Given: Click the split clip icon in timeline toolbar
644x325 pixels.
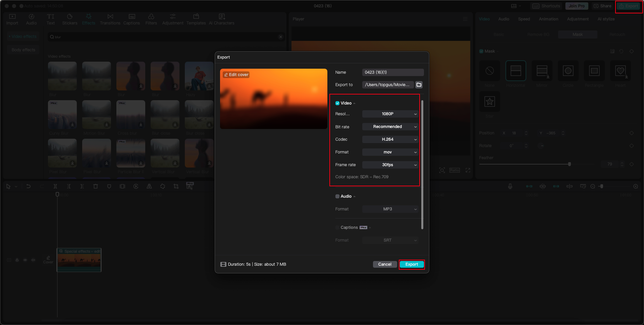Looking at the screenshot, I should point(55,186).
